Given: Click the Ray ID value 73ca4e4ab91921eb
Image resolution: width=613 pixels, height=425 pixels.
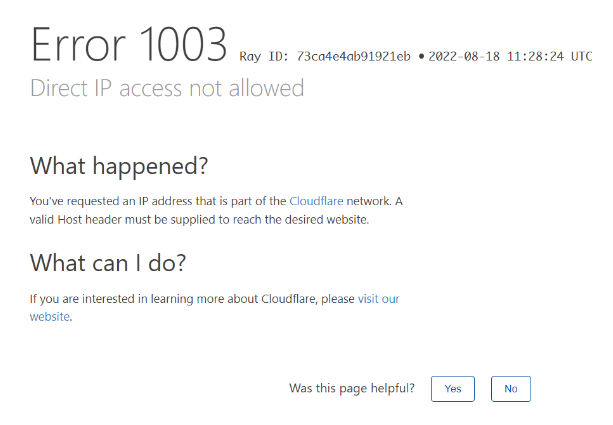Looking at the screenshot, I should click(354, 56).
